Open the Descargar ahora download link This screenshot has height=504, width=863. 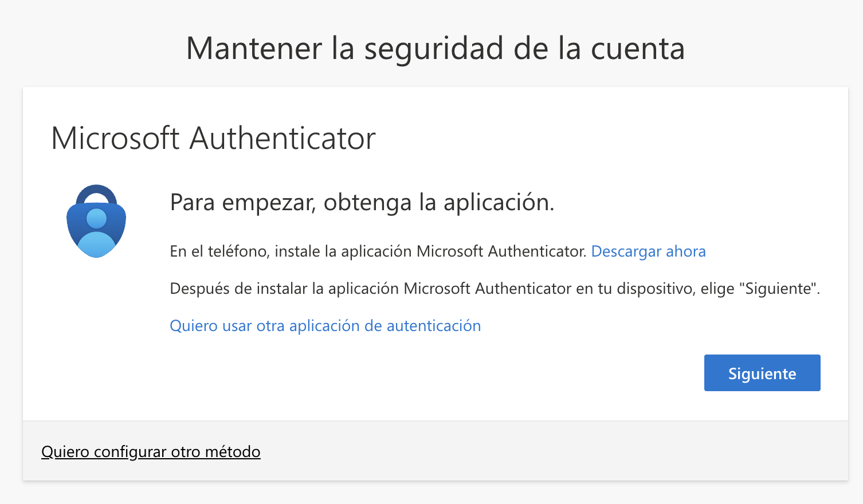(648, 251)
